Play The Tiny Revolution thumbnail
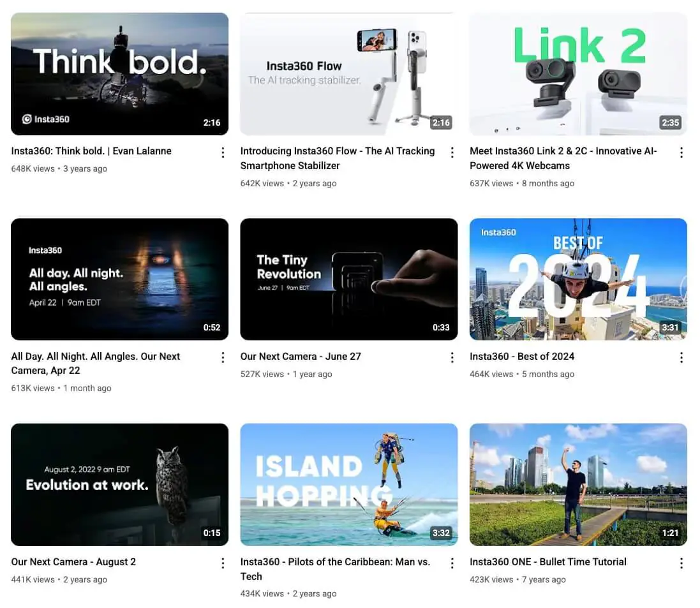 348,279
